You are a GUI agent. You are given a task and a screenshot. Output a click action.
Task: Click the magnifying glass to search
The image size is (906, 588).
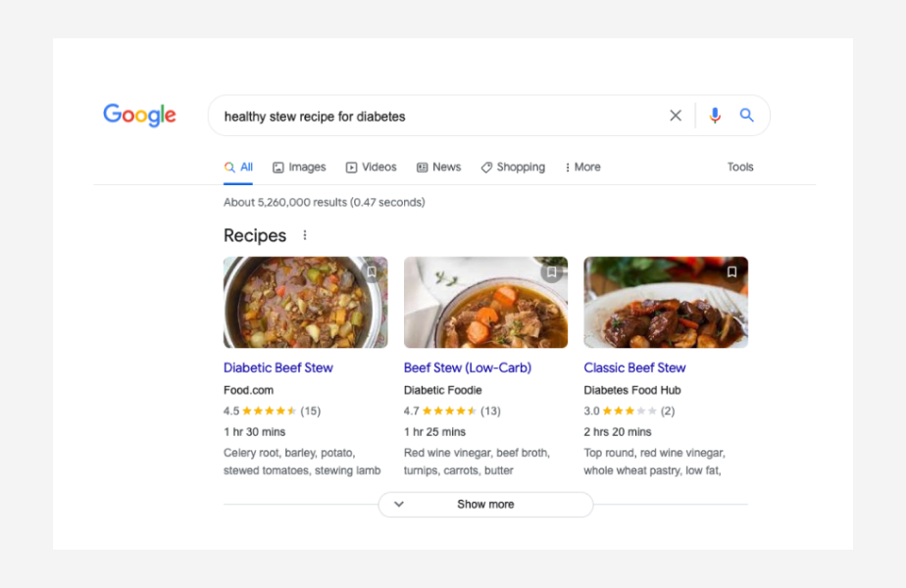click(x=746, y=115)
